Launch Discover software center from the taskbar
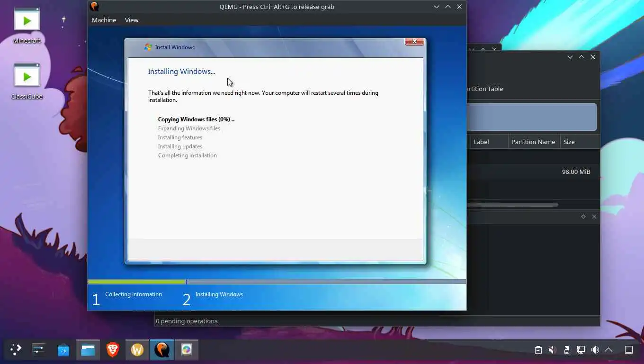 coord(63,350)
